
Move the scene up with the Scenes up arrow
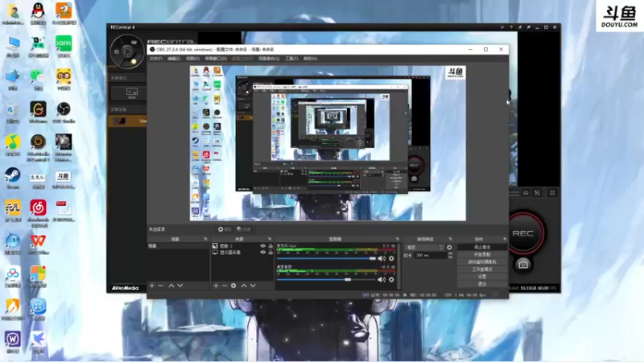point(171,286)
